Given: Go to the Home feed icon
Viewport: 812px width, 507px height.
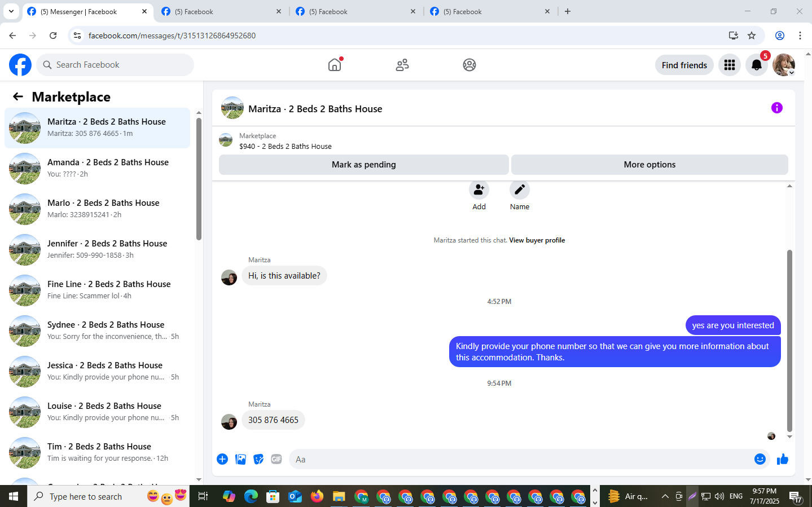Looking at the screenshot, I should point(335,65).
